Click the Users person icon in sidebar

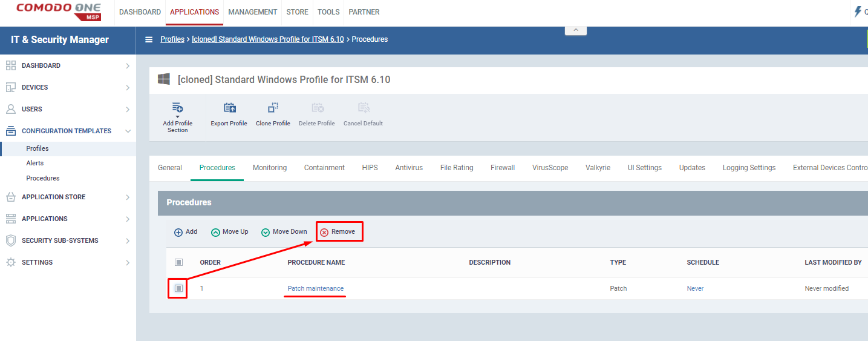10,109
